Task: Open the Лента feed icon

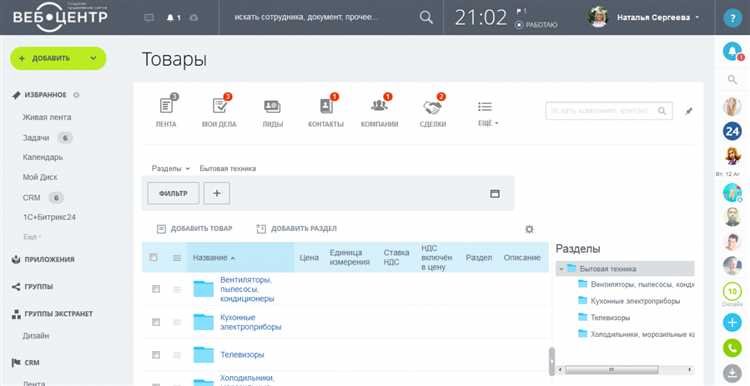Action: tap(166, 106)
